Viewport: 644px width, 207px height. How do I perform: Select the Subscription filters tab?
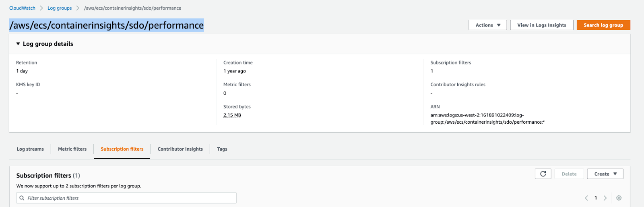[x=122, y=149]
